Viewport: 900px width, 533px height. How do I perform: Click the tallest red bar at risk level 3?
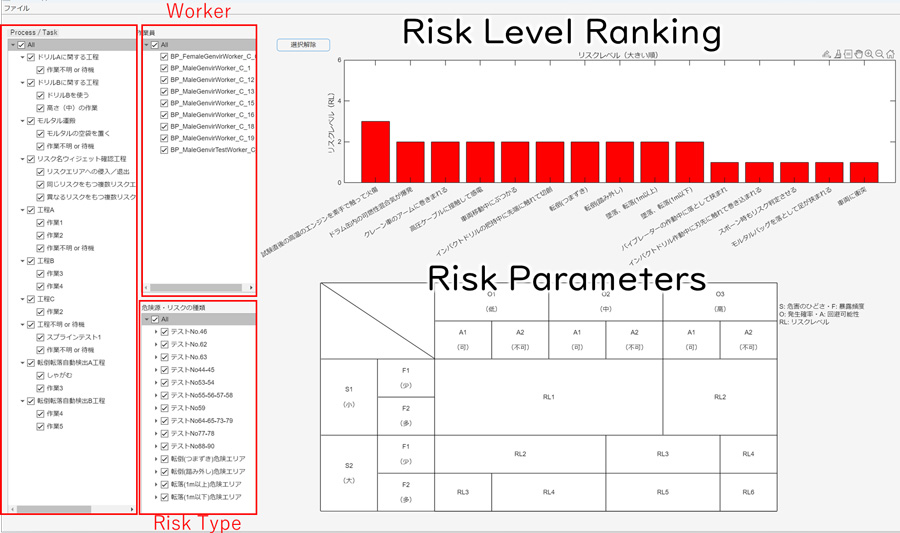[375, 152]
